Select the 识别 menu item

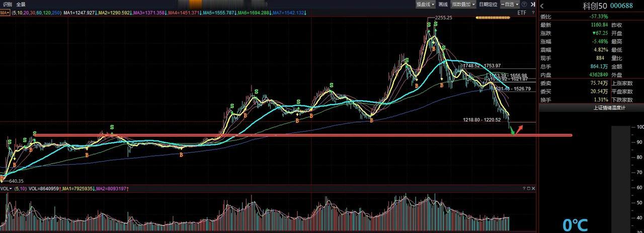pyautogui.click(x=8, y=5)
